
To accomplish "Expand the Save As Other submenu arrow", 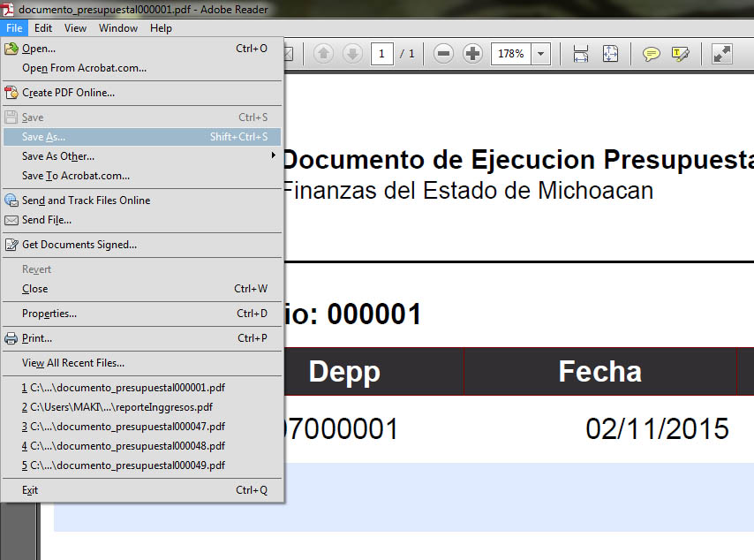I will tap(273, 155).
